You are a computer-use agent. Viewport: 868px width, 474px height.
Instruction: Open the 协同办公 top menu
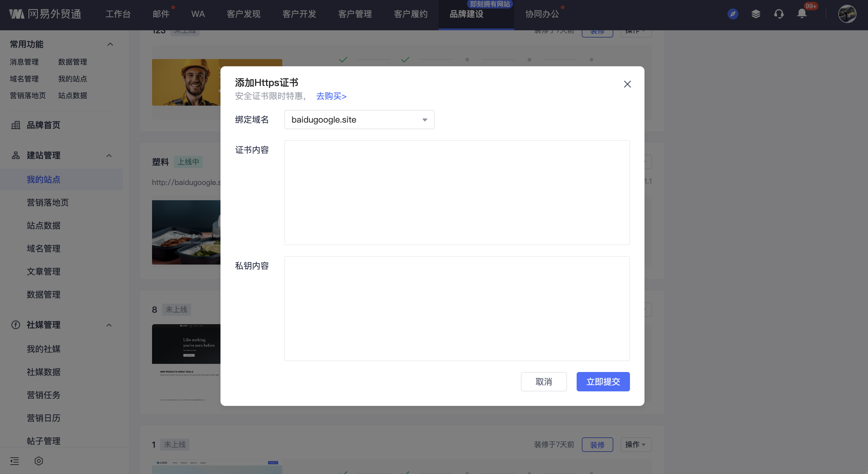[542, 14]
